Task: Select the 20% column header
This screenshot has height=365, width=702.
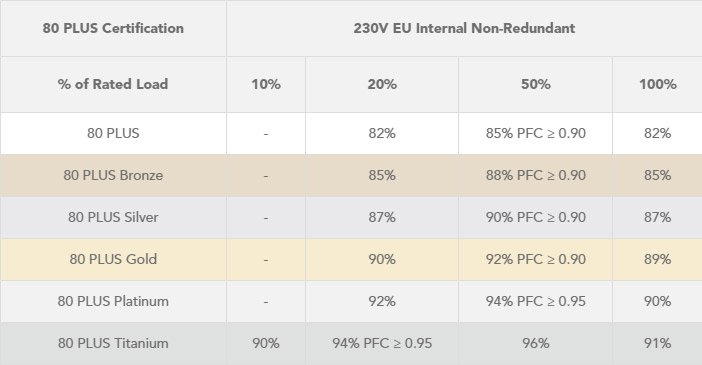Action: 382,84
